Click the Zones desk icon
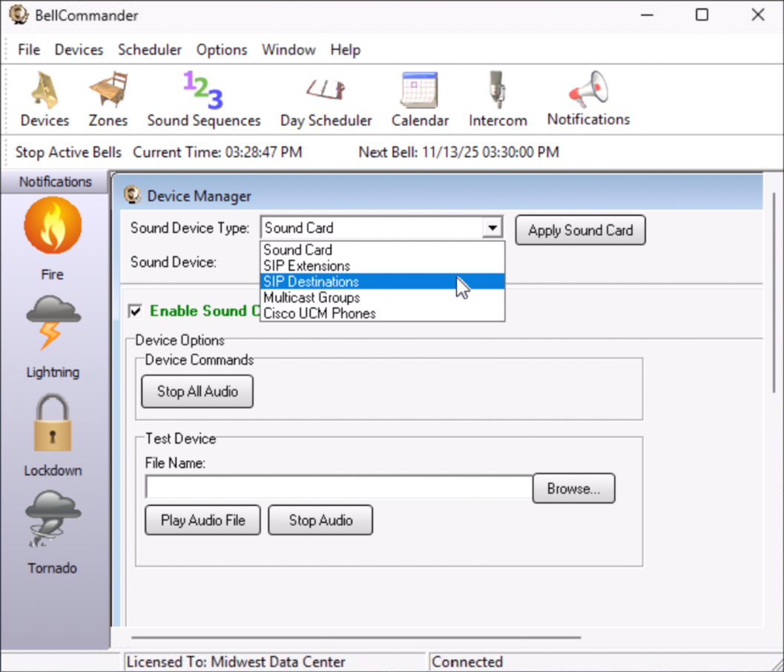784x672 pixels. 108,90
